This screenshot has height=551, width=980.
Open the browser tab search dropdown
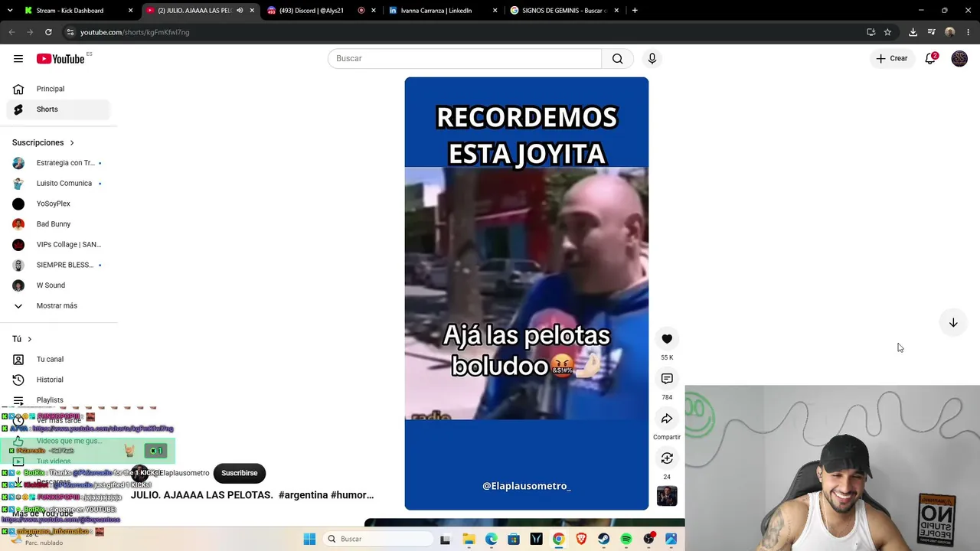pos(10,11)
